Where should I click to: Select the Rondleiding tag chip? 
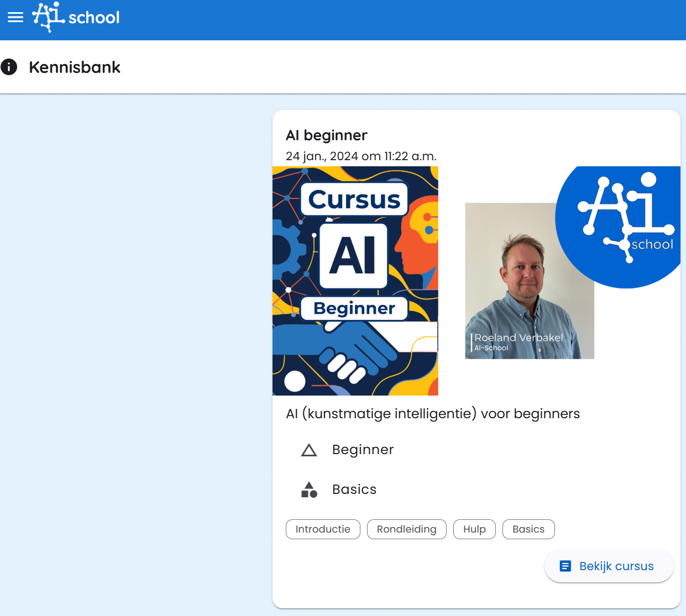pos(406,529)
